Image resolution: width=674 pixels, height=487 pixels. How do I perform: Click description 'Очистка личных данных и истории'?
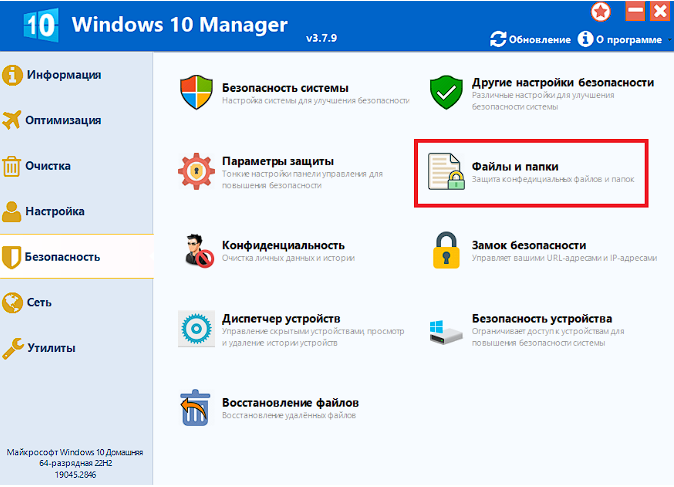(288, 258)
